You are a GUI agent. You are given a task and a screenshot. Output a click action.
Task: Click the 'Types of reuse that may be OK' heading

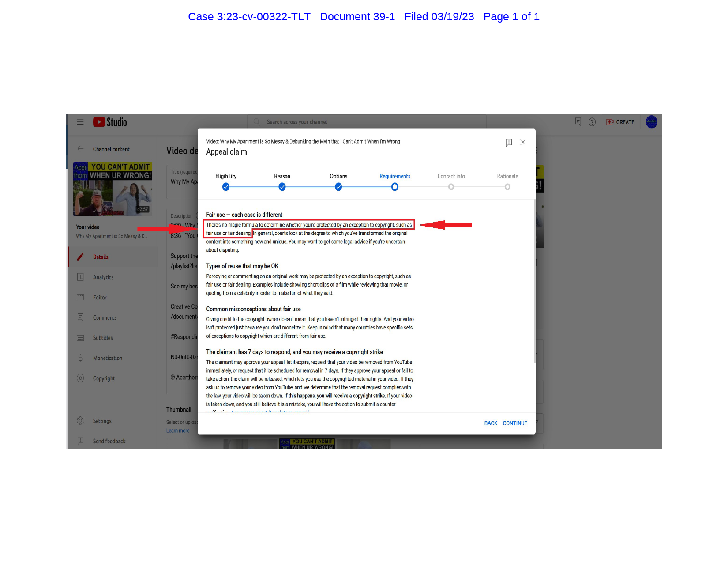(x=242, y=266)
